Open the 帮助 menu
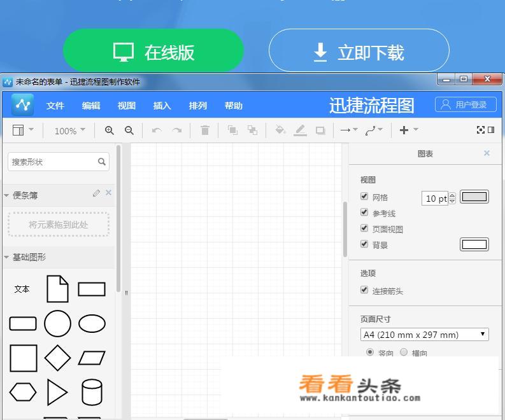This screenshot has width=505, height=420. [234, 106]
